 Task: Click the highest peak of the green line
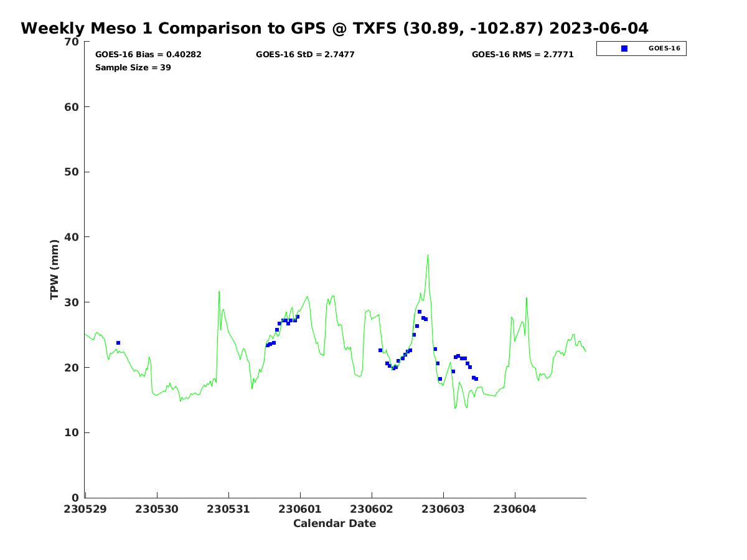428,254
